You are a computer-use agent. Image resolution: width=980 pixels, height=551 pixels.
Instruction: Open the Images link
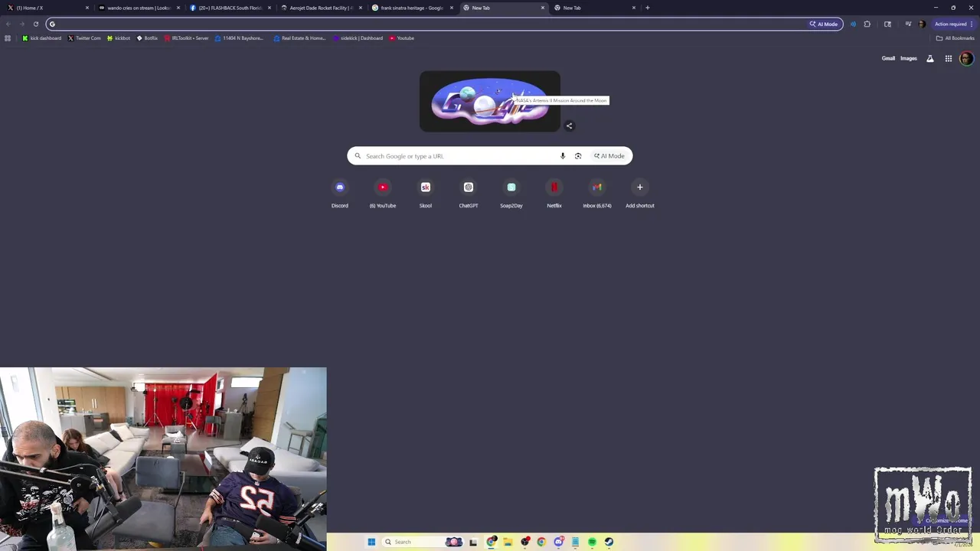click(x=909, y=58)
